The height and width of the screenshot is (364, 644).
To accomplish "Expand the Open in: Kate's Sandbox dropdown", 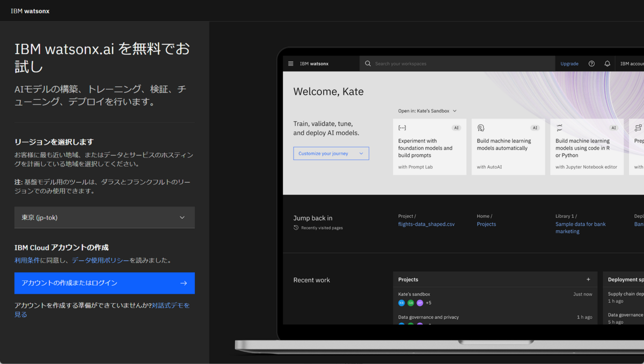I will click(x=427, y=111).
